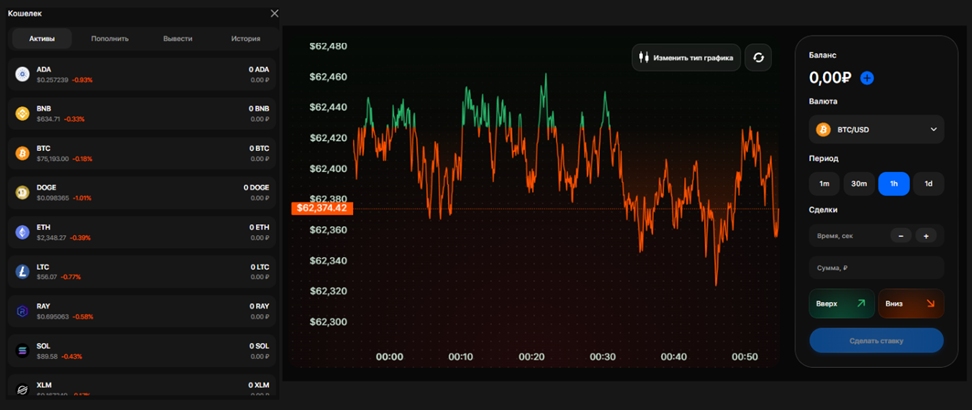Select the 1m period option

[824, 184]
